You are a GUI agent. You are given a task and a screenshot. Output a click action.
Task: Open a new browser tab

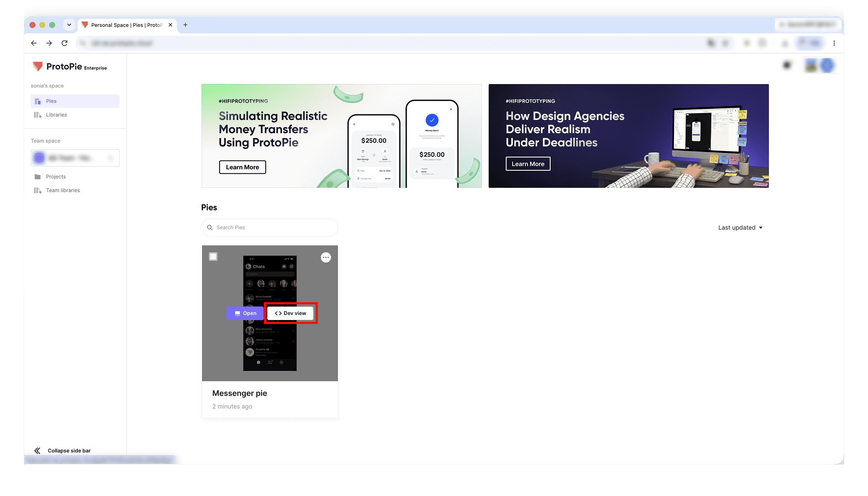[x=185, y=25]
